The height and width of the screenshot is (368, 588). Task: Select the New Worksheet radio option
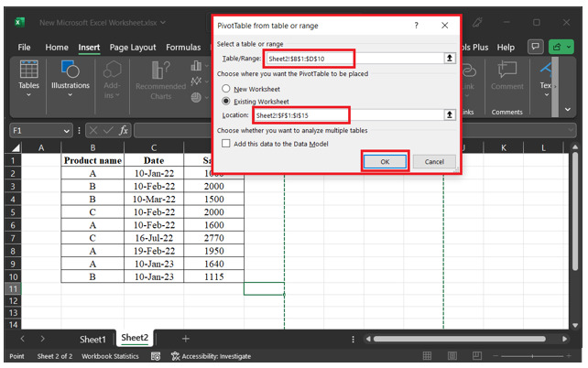point(226,88)
